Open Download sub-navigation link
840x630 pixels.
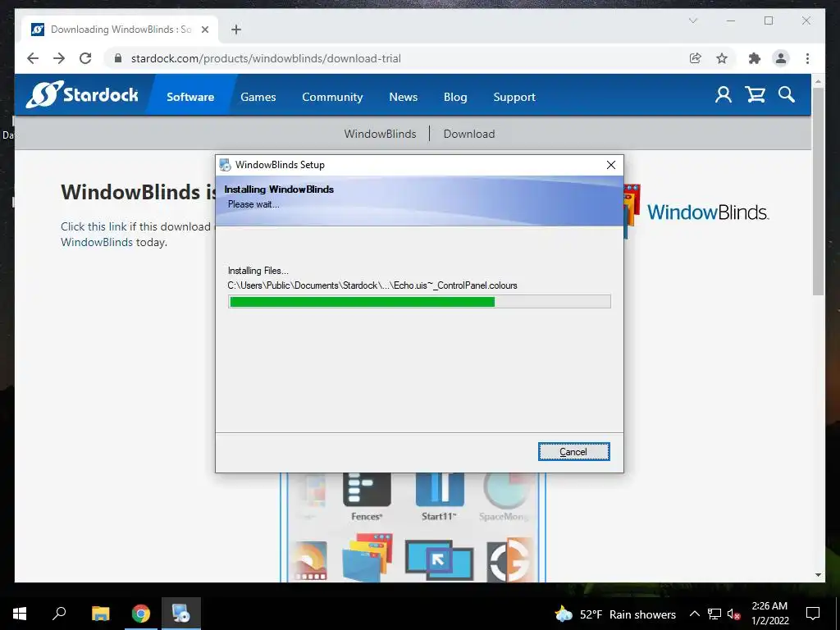[x=469, y=134]
